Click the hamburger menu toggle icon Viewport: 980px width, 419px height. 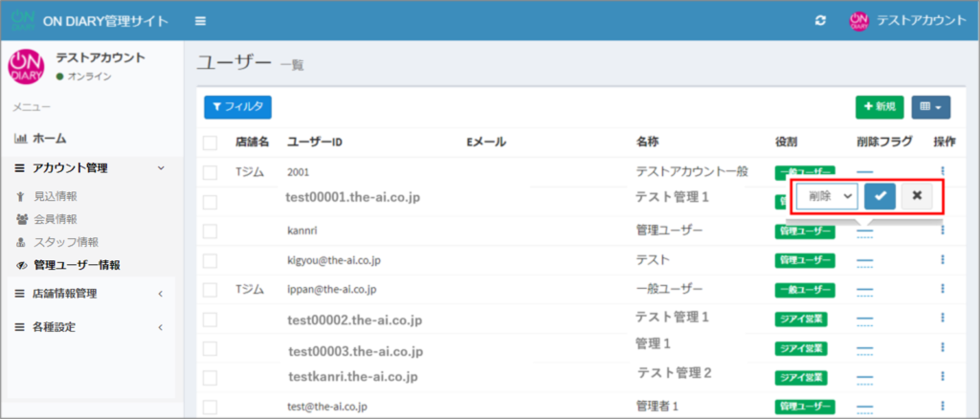pyautogui.click(x=200, y=20)
